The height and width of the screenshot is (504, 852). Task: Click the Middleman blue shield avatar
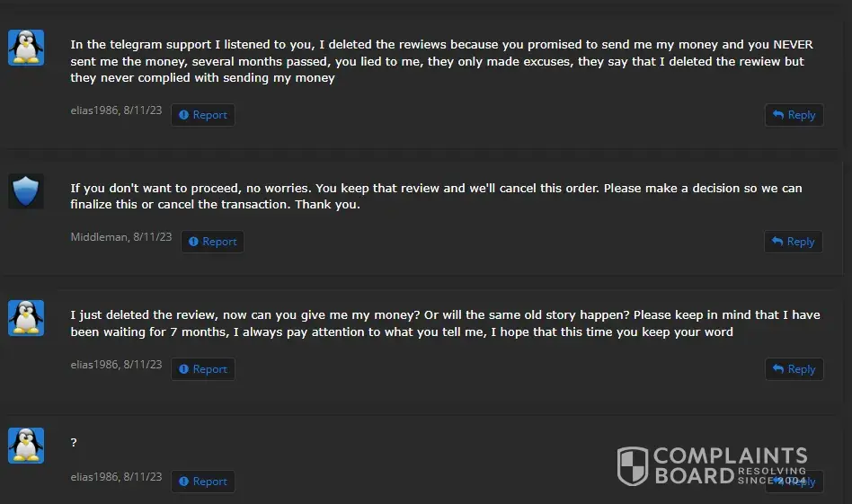(x=26, y=191)
